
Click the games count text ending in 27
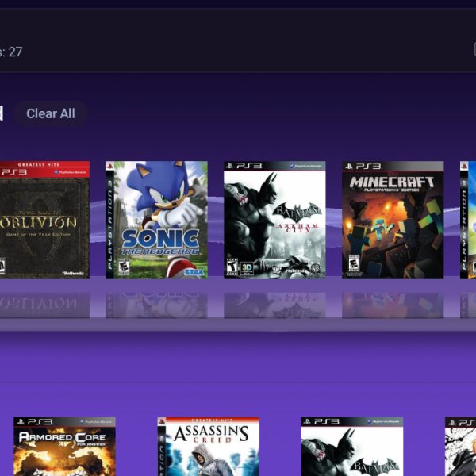click(11, 52)
